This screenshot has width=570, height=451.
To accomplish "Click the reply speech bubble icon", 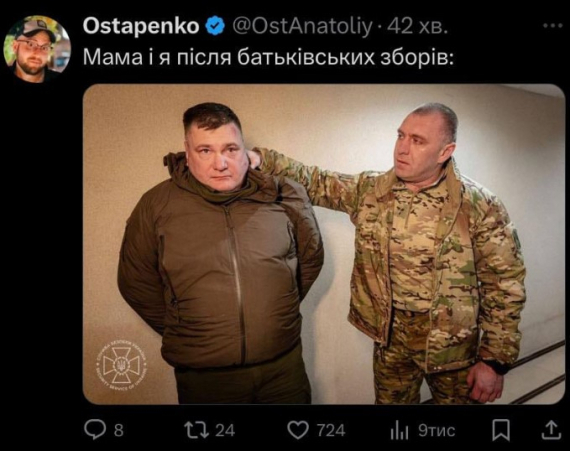I will (x=95, y=430).
